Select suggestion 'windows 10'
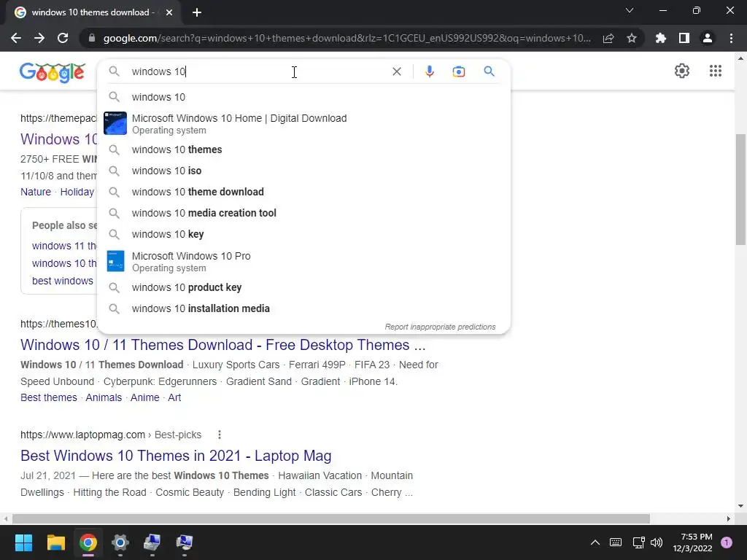 point(303,97)
